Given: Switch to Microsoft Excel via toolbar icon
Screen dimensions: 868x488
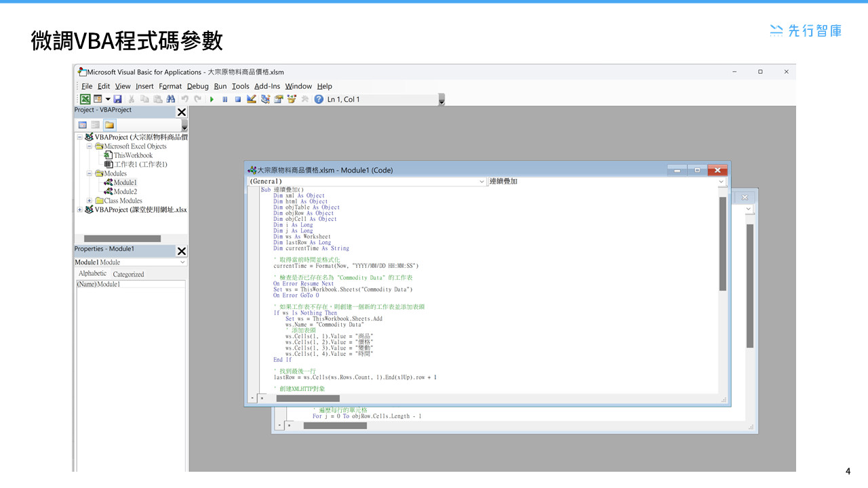Looking at the screenshot, I should (x=84, y=99).
